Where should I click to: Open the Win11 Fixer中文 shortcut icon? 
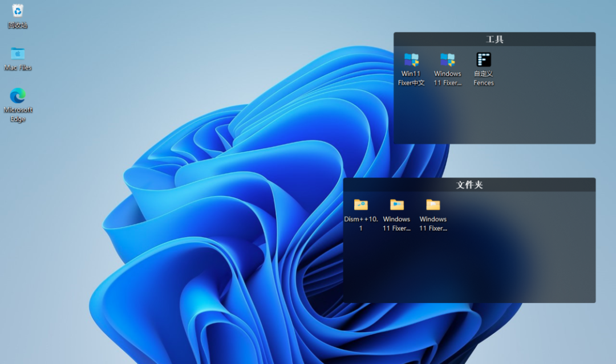click(x=411, y=60)
